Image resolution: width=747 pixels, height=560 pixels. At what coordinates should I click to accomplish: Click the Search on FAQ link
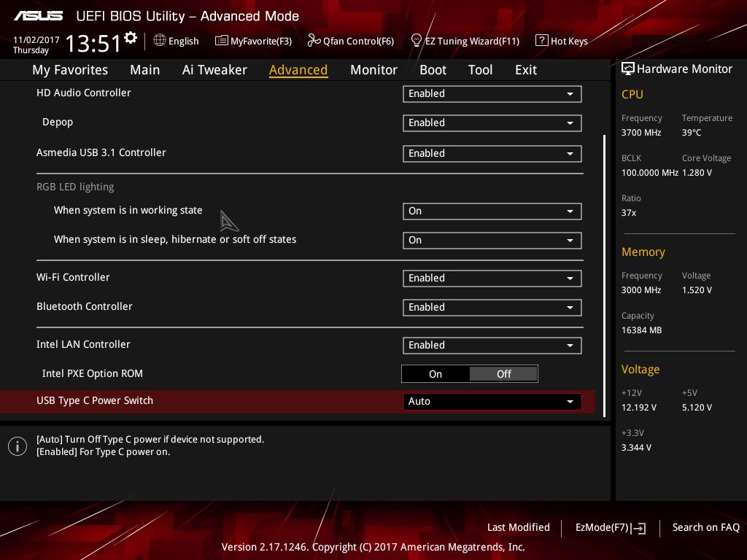pos(705,528)
